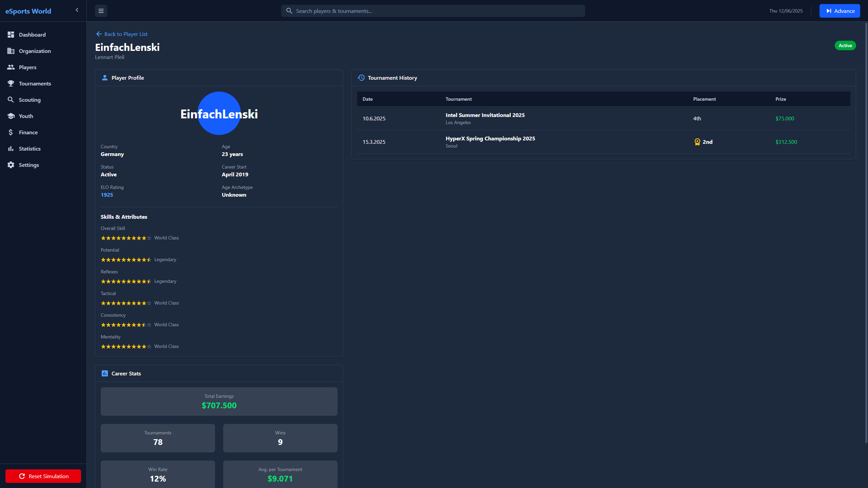Toggle the hamburger menu button
Image resolution: width=868 pixels, height=488 pixels.
pyautogui.click(x=101, y=11)
